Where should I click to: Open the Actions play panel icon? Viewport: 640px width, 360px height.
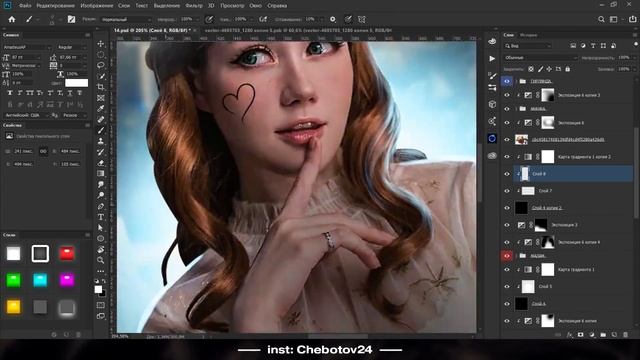coord(492,58)
